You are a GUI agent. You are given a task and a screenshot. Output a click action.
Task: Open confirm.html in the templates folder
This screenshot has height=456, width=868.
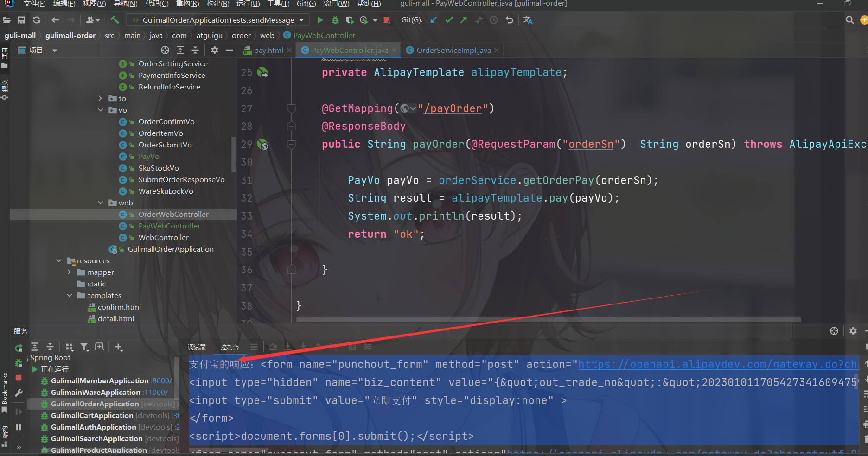click(x=119, y=307)
